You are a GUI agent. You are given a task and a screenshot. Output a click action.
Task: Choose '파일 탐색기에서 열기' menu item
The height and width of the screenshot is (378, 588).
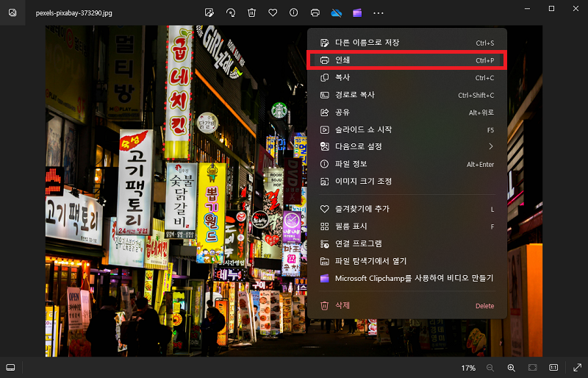coord(407,261)
